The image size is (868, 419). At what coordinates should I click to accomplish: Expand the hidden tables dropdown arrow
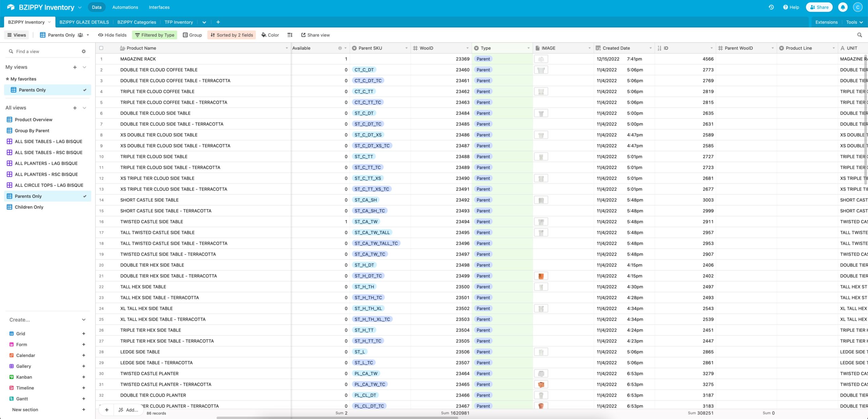coord(204,22)
